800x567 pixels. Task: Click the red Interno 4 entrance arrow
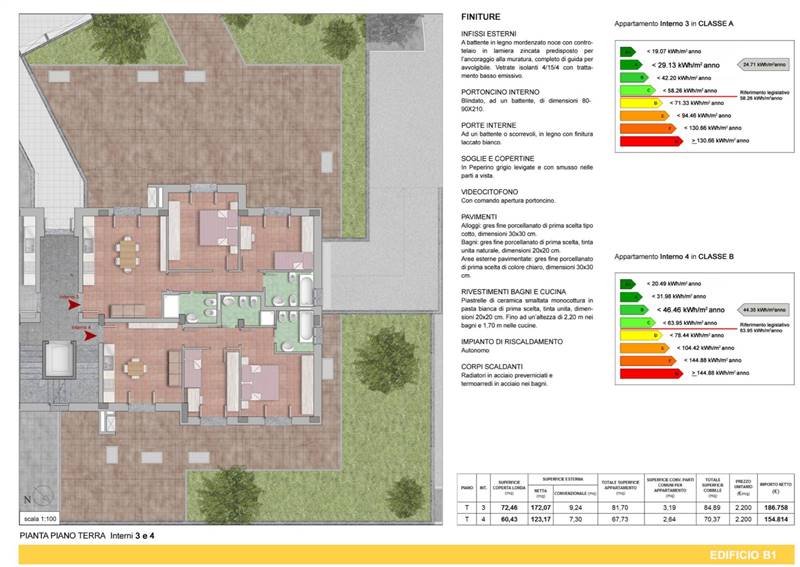point(91,335)
